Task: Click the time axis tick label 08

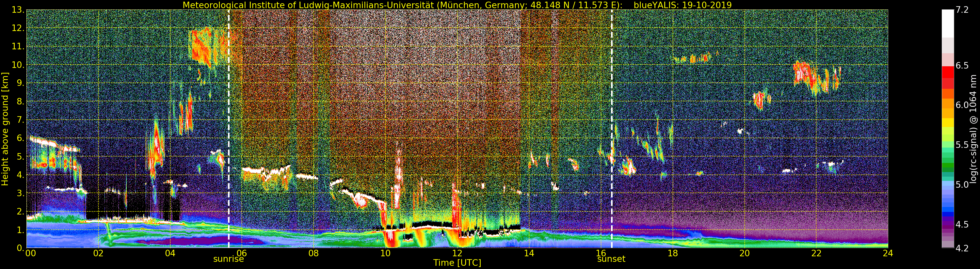Action: pyautogui.click(x=313, y=253)
